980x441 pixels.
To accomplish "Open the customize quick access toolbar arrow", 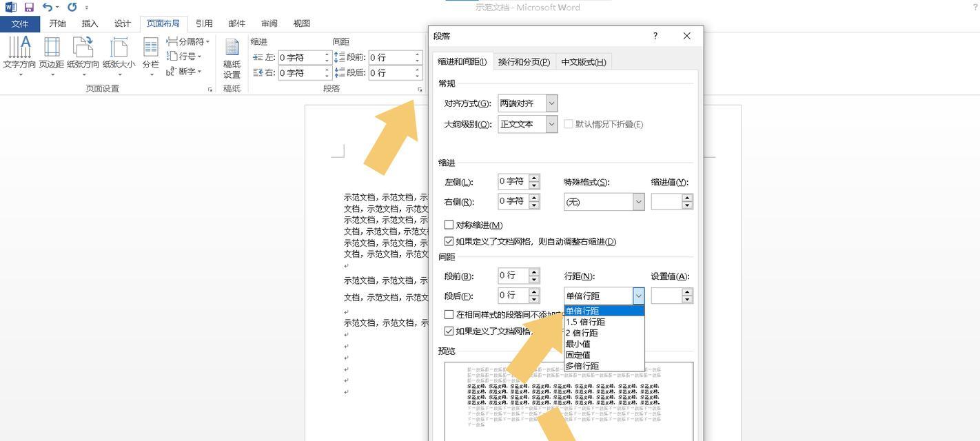I will [x=87, y=8].
